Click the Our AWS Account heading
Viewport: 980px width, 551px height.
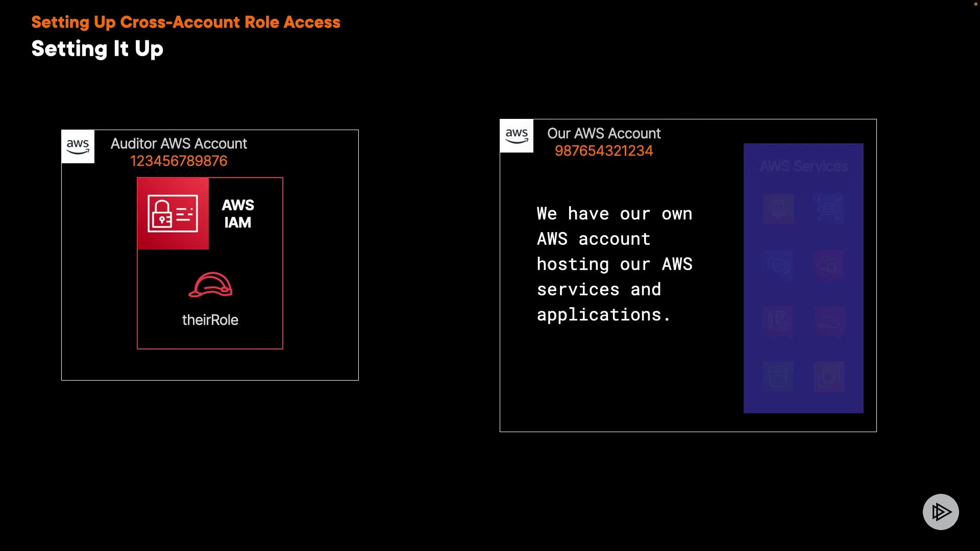point(604,134)
